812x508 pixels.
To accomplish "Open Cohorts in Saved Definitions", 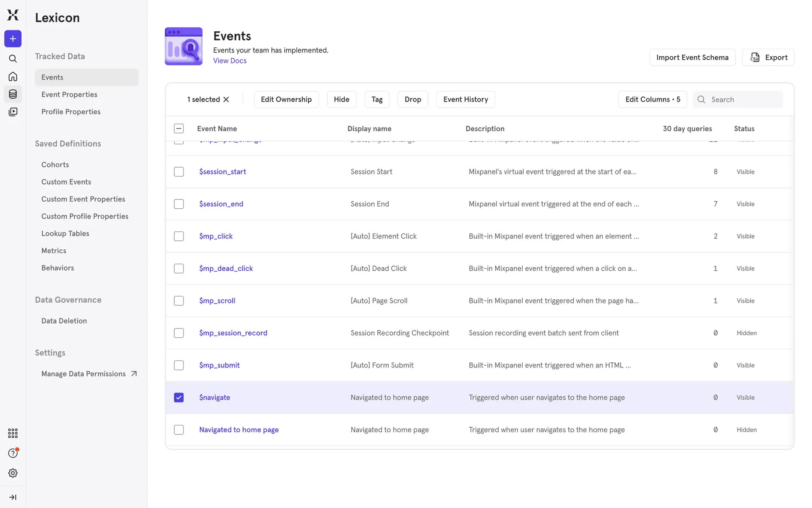I will [55, 165].
